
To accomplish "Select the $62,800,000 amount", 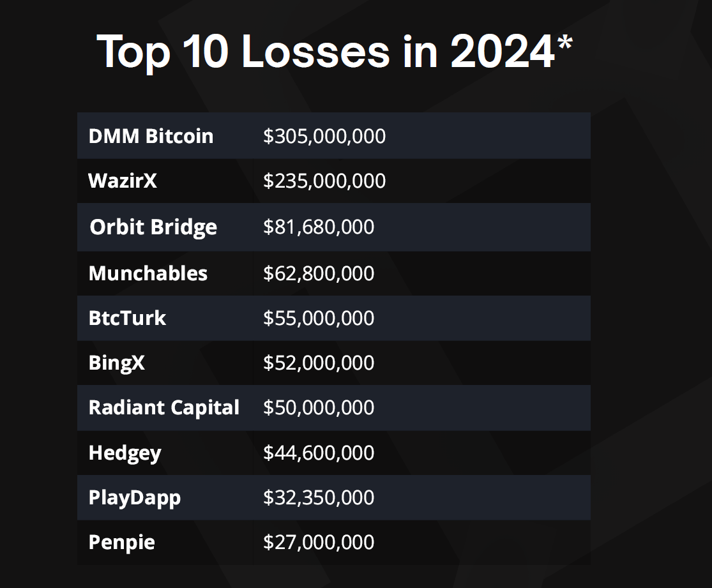I will coord(319,273).
